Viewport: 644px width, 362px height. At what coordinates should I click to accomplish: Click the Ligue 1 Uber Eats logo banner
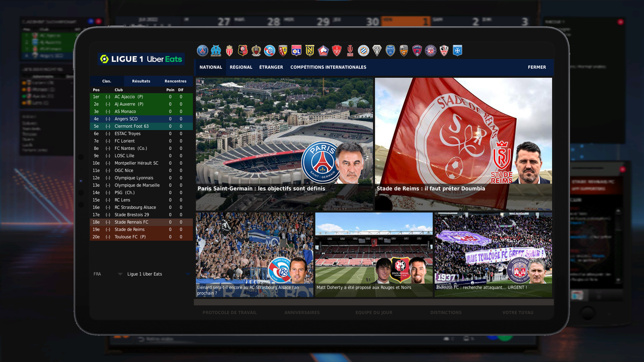pos(141,59)
